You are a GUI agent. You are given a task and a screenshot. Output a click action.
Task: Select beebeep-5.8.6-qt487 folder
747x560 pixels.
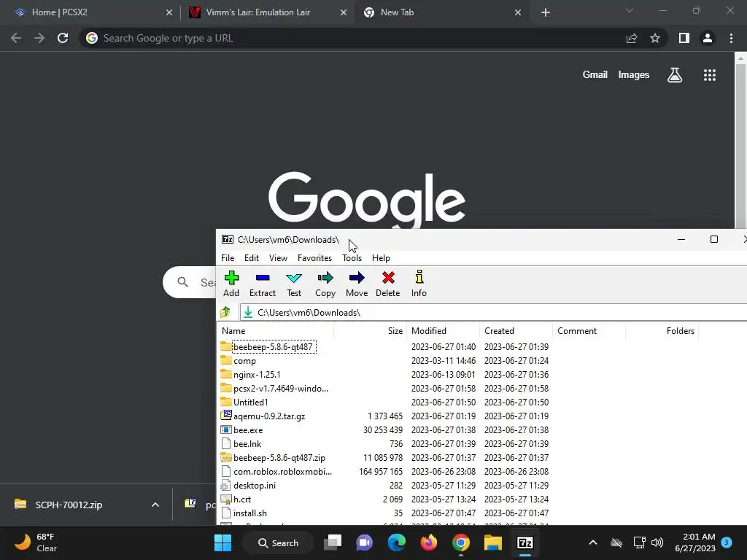point(273,346)
